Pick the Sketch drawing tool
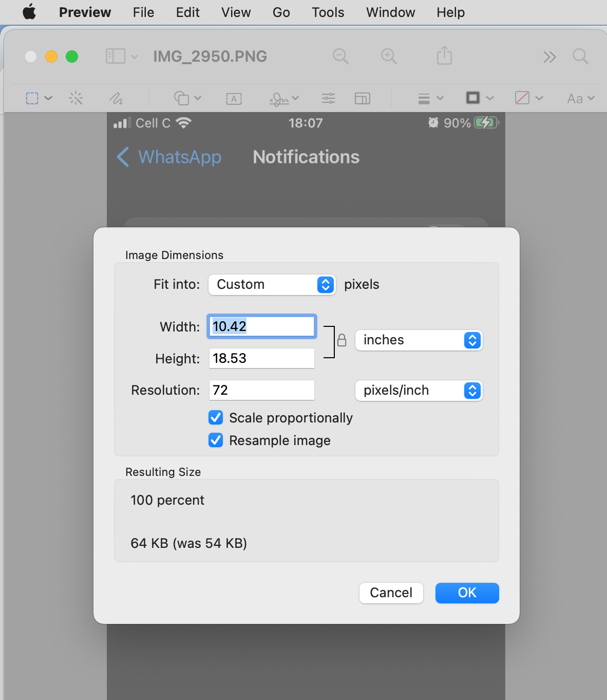The image size is (607, 700). coord(116,98)
